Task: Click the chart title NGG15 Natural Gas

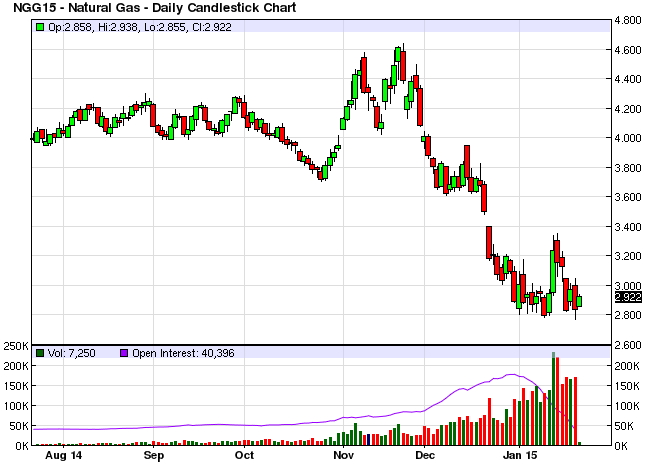Action: (155, 7)
